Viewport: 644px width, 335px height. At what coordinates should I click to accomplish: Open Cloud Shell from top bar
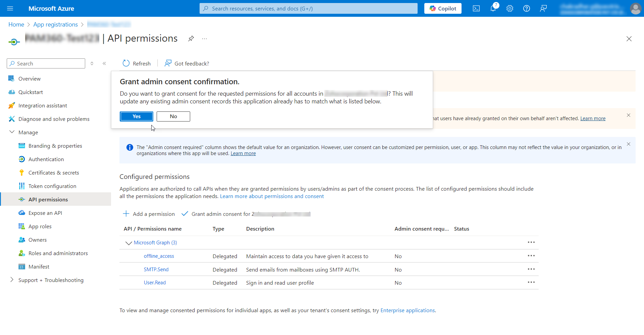[x=476, y=8]
